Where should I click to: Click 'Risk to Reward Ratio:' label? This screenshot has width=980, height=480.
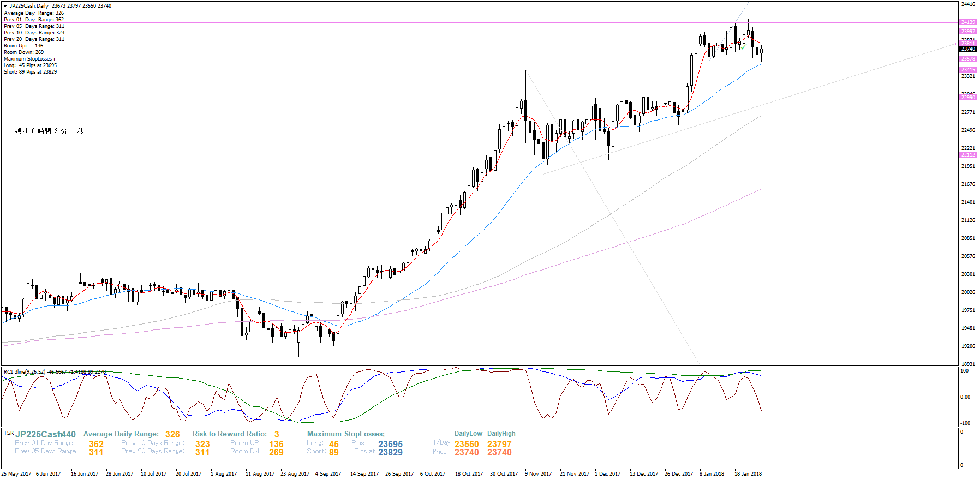click(x=230, y=434)
